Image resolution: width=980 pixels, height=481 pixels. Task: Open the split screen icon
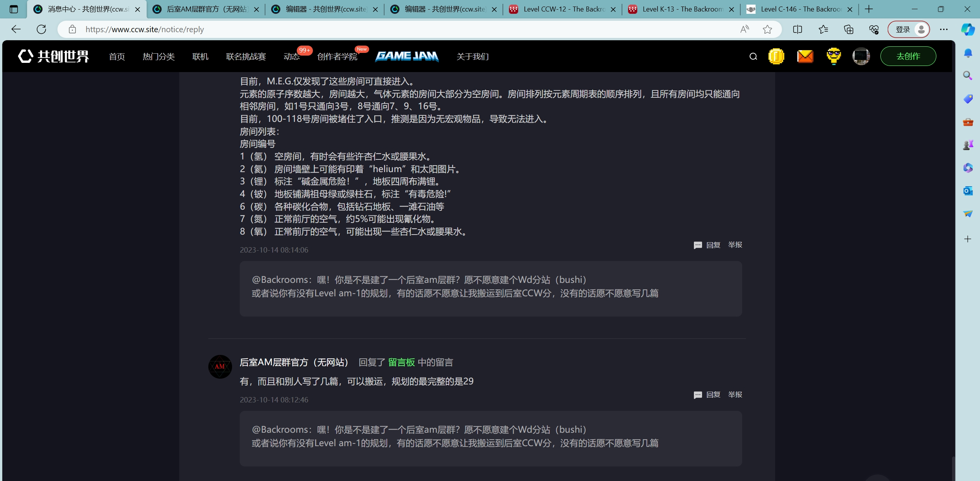pos(797,29)
